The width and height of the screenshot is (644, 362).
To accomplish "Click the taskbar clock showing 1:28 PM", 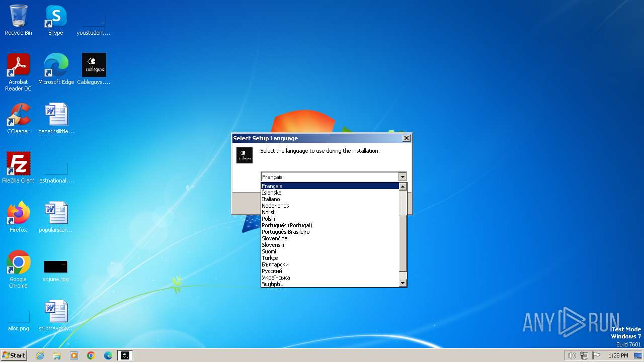I will tap(618, 355).
